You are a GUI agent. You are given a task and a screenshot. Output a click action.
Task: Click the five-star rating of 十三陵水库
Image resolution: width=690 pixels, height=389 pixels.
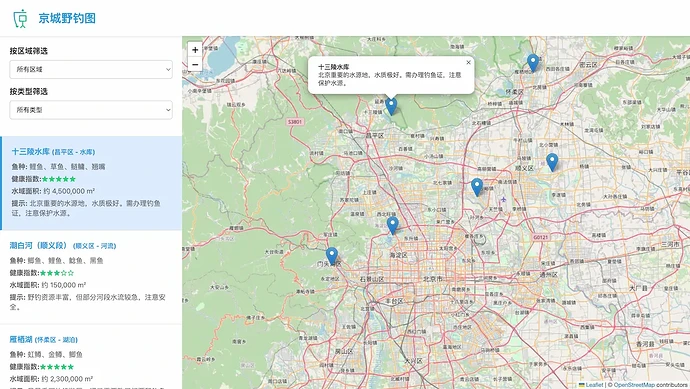(59, 179)
